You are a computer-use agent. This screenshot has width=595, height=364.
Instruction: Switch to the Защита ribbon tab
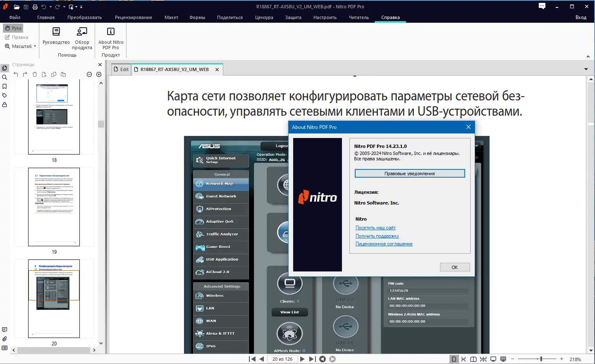click(293, 17)
